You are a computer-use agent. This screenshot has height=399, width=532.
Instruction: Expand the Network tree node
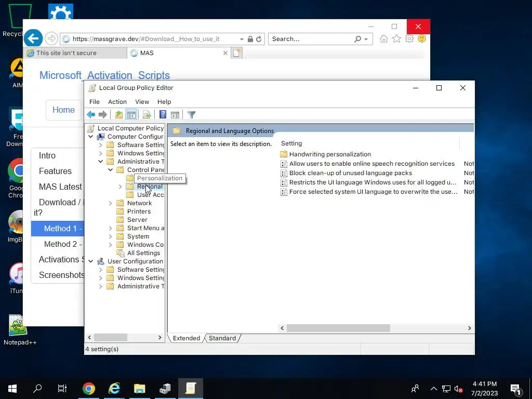click(110, 203)
